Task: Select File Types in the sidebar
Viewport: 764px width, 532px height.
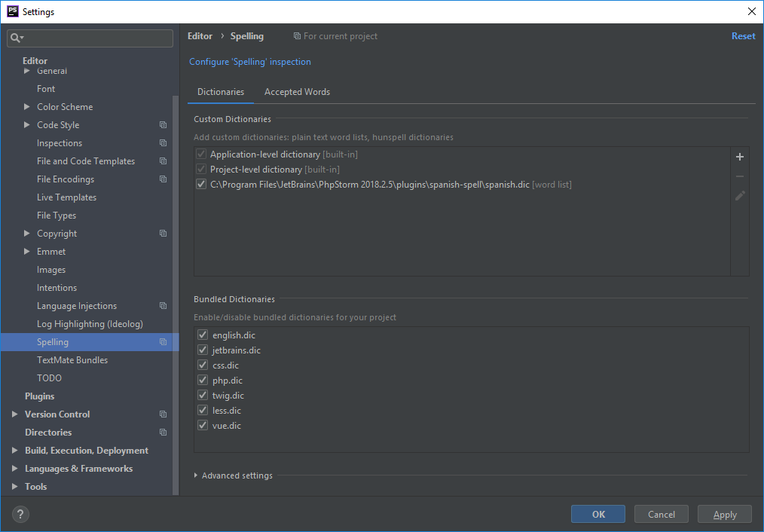Action: coord(57,216)
